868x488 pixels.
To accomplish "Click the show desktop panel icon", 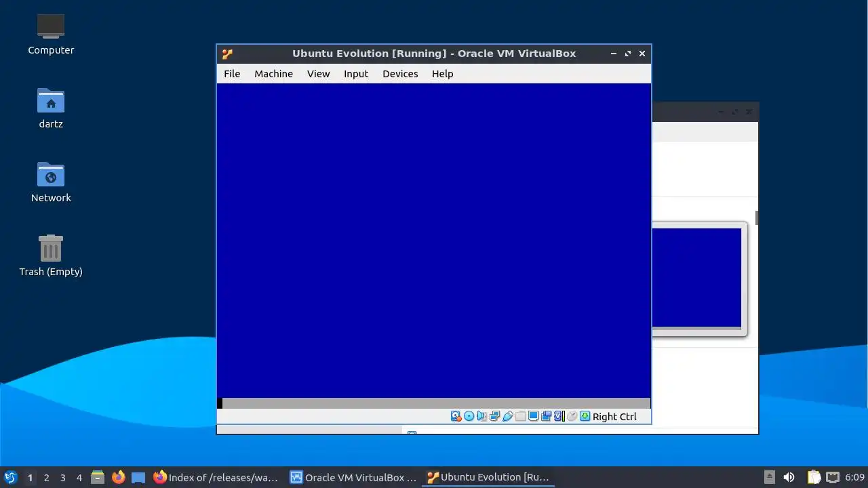I will tap(138, 477).
